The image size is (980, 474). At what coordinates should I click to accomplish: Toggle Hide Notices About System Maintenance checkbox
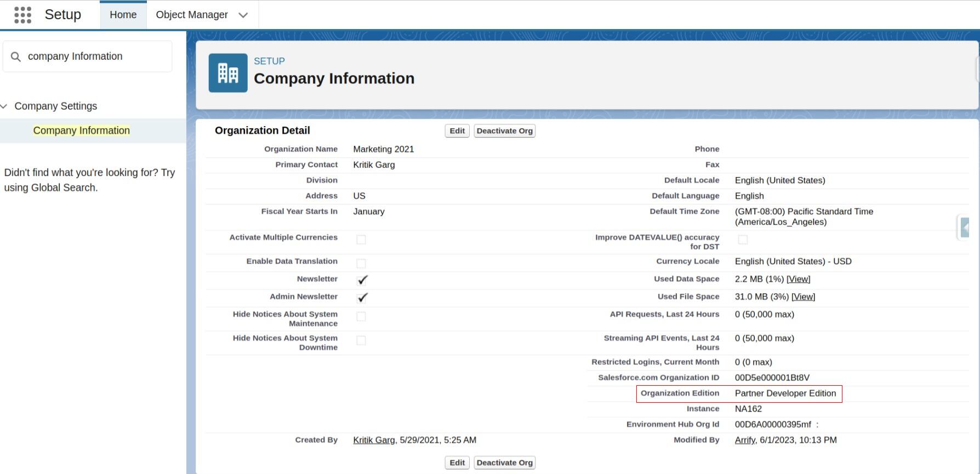click(x=361, y=316)
